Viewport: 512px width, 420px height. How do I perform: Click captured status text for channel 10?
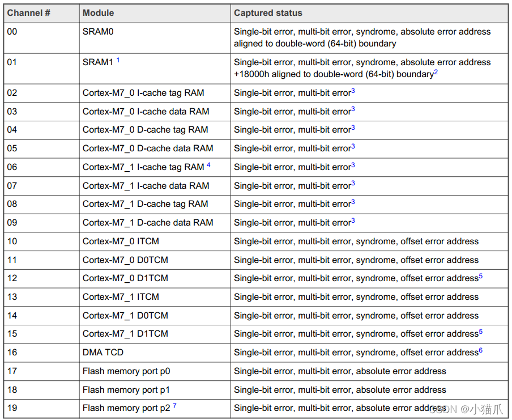(x=356, y=241)
